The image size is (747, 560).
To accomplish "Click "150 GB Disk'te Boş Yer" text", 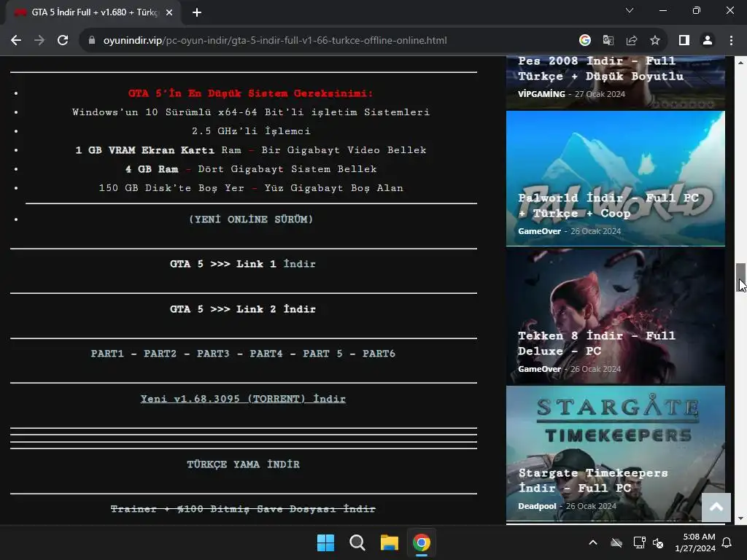I will point(171,188).
